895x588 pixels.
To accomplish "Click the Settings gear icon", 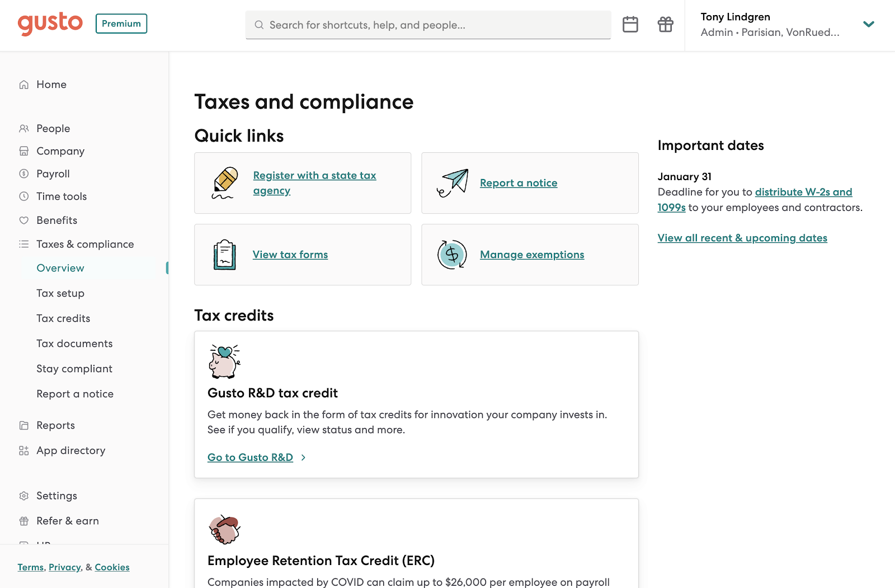I will [24, 496].
